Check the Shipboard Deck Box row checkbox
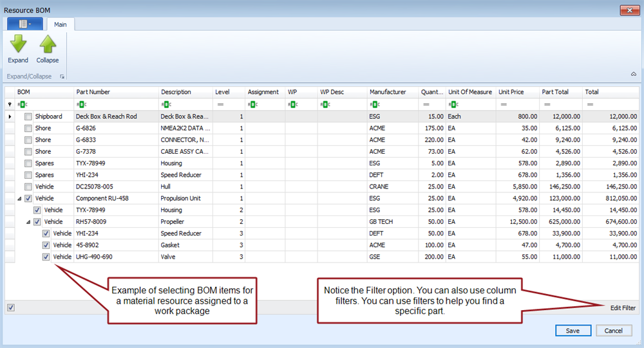The width and height of the screenshot is (644, 348). pos(28,116)
